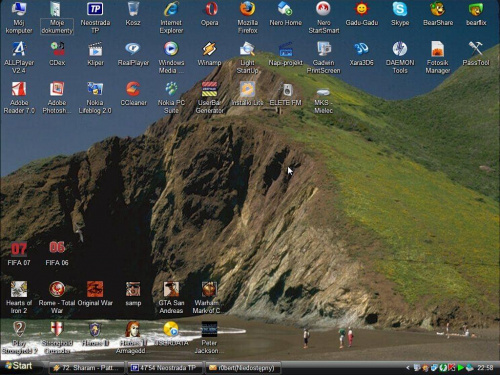Select the Winamp desktop icon

[209, 54]
